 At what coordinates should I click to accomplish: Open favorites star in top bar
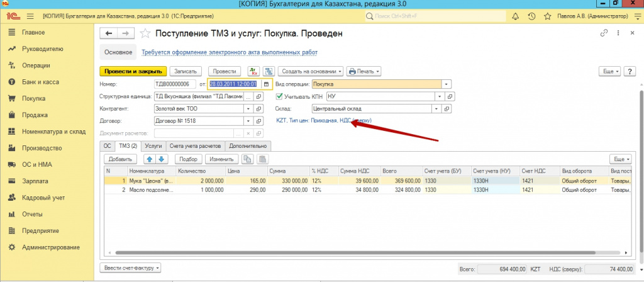pos(547,16)
